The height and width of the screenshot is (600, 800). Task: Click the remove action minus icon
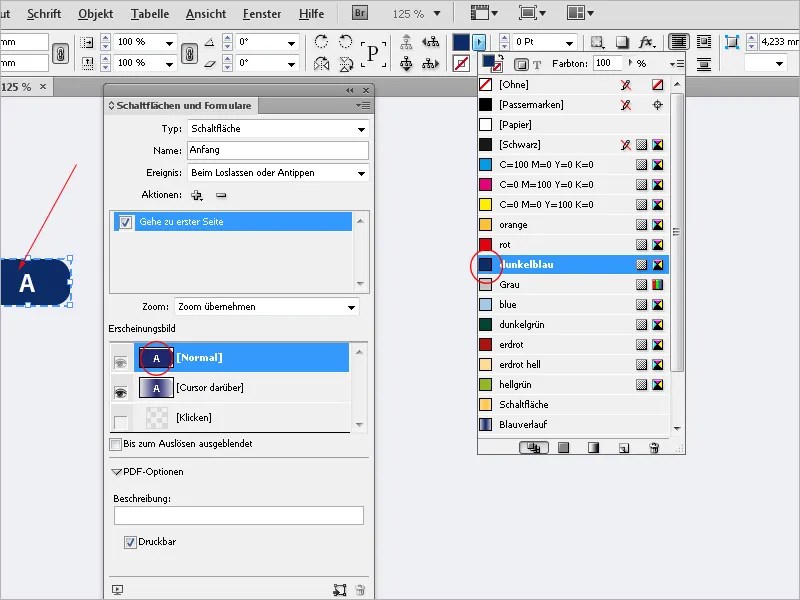tap(221, 195)
